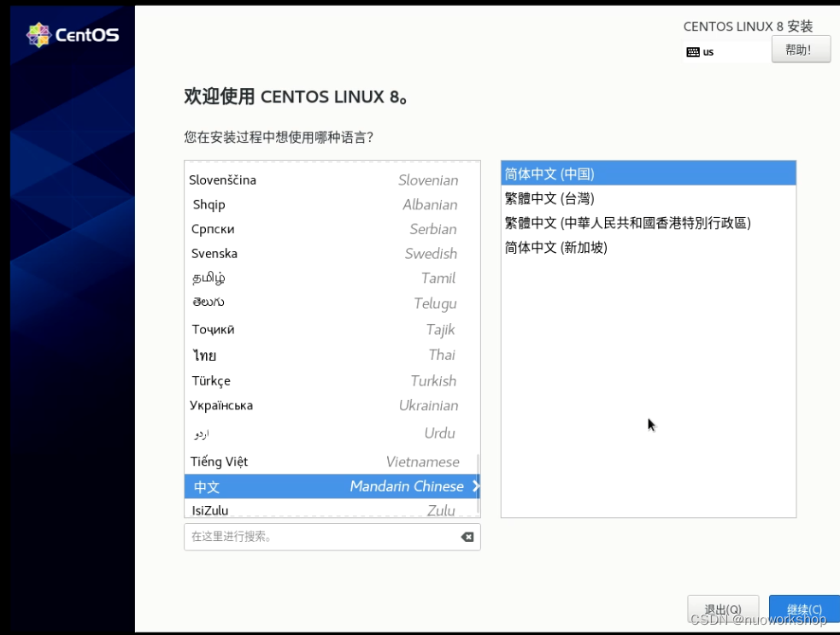Click the language search input field
Viewport: 840px width, 635px height.
click(x=332, y=537)
